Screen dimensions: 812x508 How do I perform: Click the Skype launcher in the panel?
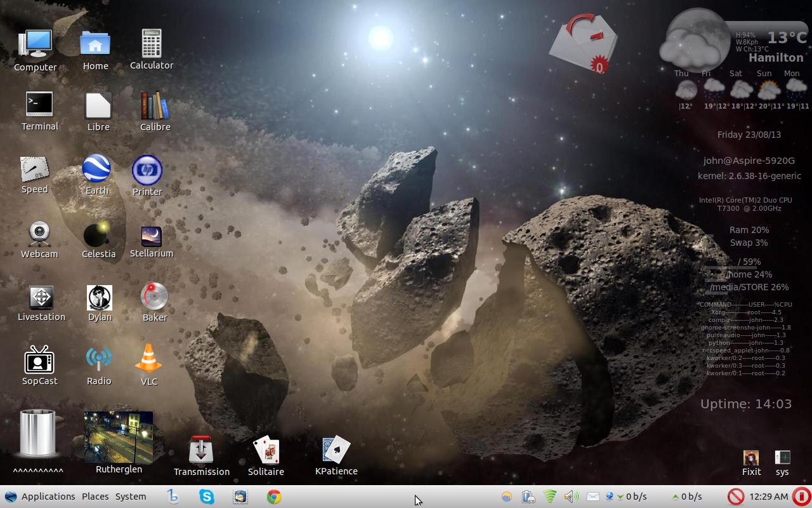coord(207,497)
